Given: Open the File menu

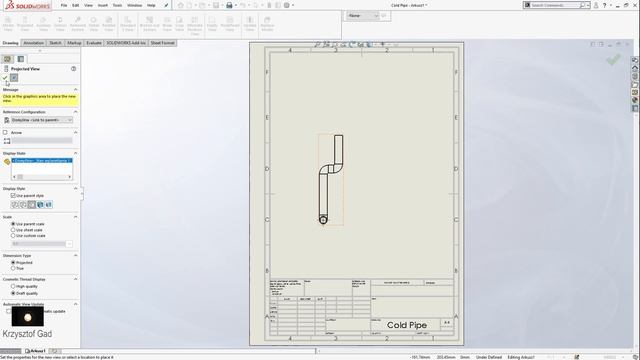Looking at the screenshot, I should pyautogui.click(x=64, y=5).
